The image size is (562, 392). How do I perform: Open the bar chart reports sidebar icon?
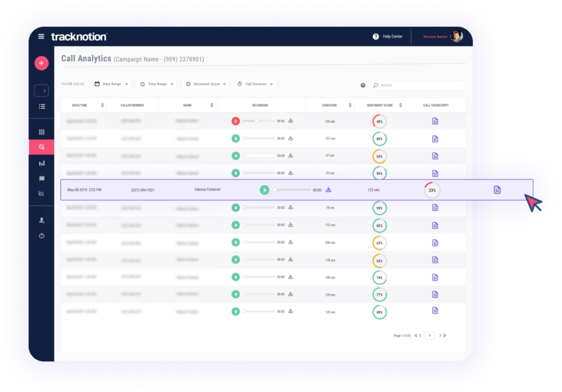pos(42,163)
